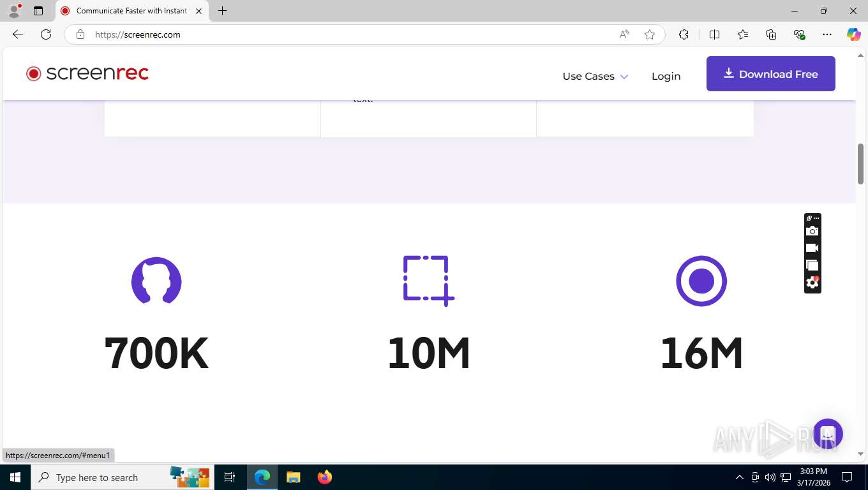Screen dimensions: 868x490
Task: Click the ScreenRec widget link icon
Action: [809, 218]
